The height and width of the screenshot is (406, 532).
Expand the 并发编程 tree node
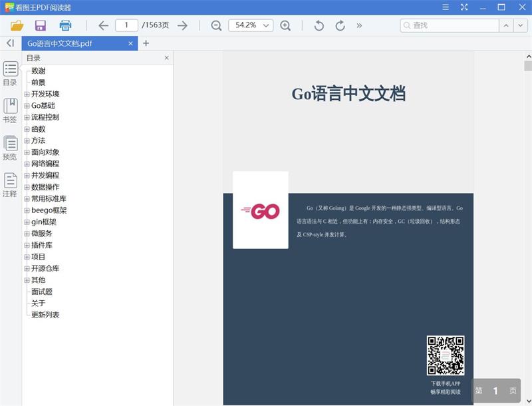pyautogui.click(x=27, y=176)
